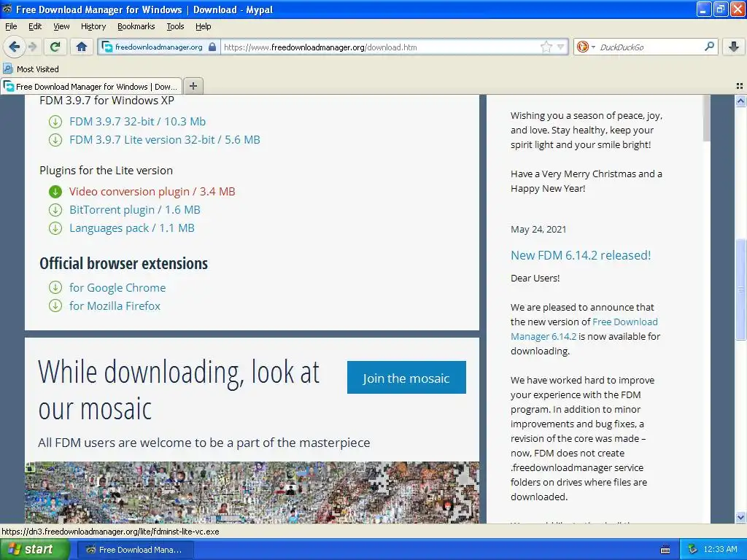Open the URL history dropdown arrow
The image size is (747, 560).
561,47
